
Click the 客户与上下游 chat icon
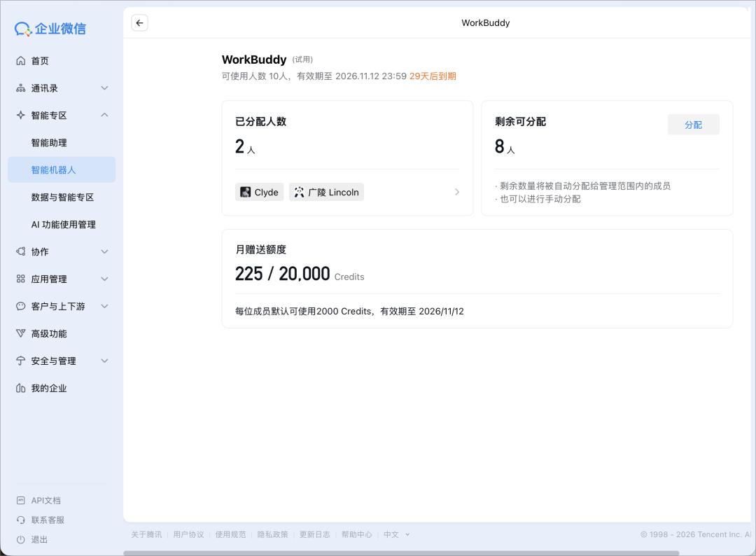click(21, 306)
